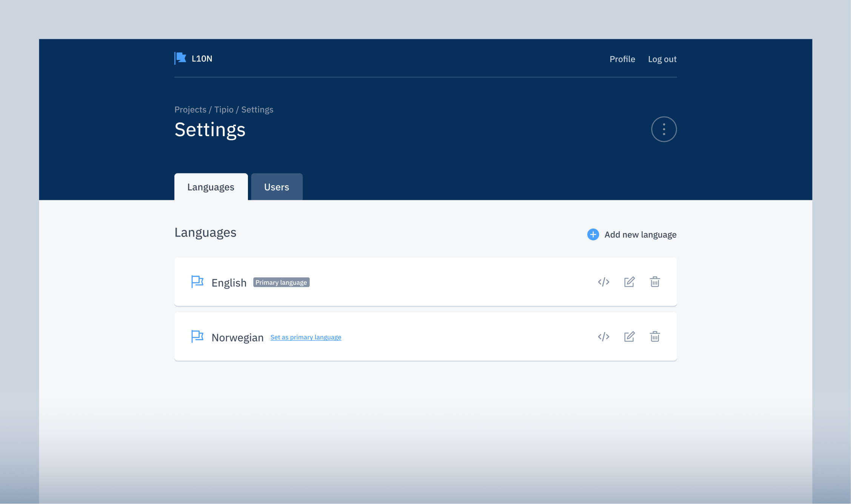The width and height of the screenshot is (851, 504).
Task: Click the blue plus add icon
Action: (x=593, y=235)
